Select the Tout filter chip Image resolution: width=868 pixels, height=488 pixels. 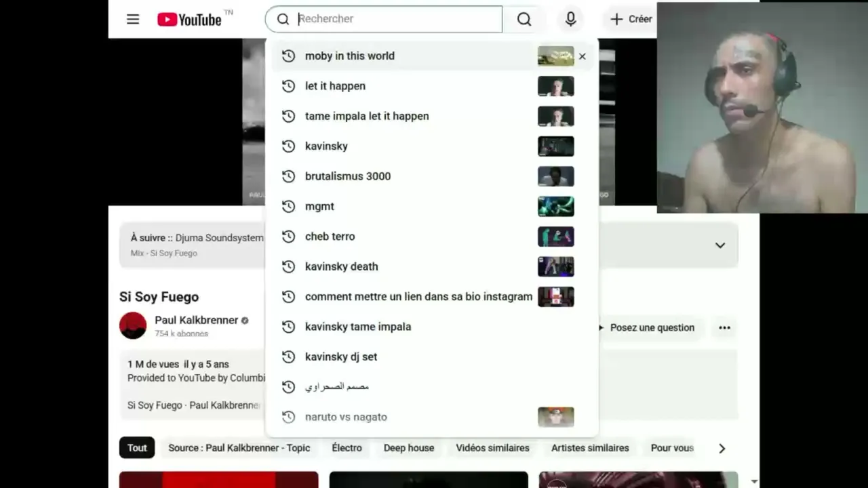point(137,448)
